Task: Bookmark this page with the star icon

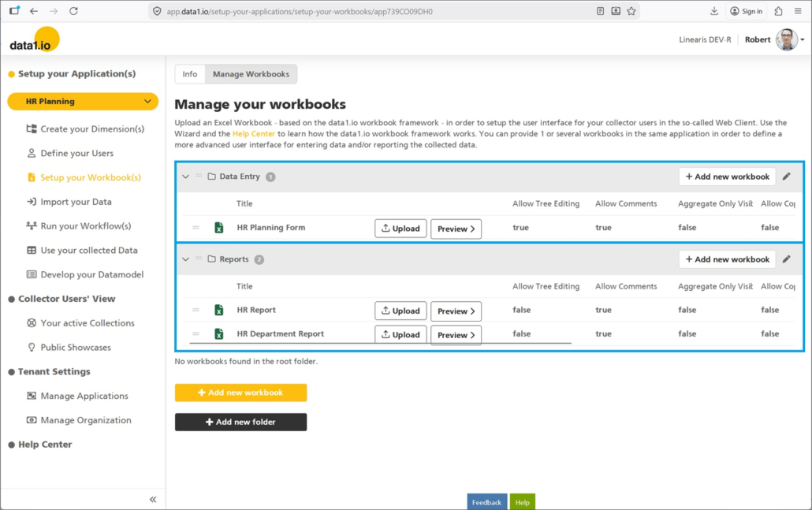Action: [x=631, y=11]
